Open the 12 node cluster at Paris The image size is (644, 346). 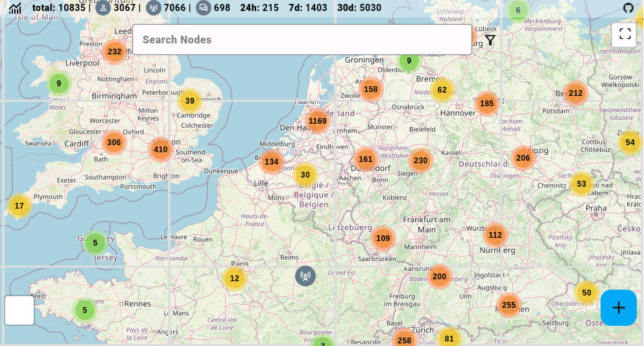(x=234, y=279)
